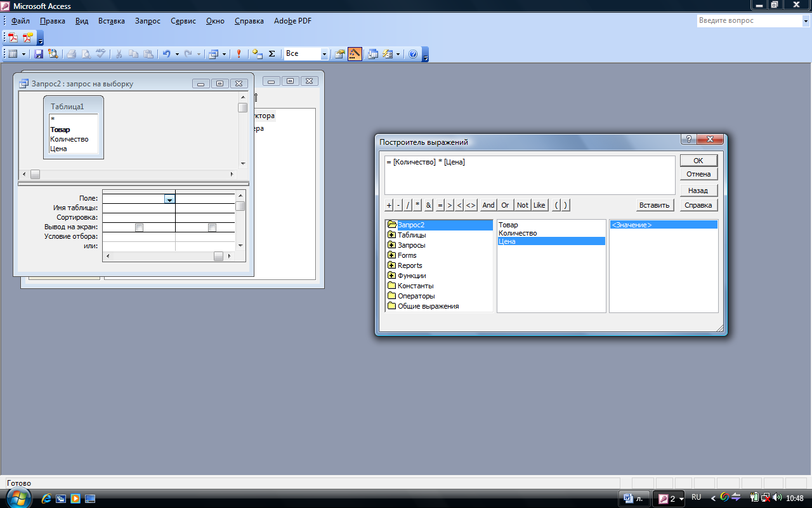
Task: Open the dropdown arrow in the Поле cell
Action: (169, 199)
